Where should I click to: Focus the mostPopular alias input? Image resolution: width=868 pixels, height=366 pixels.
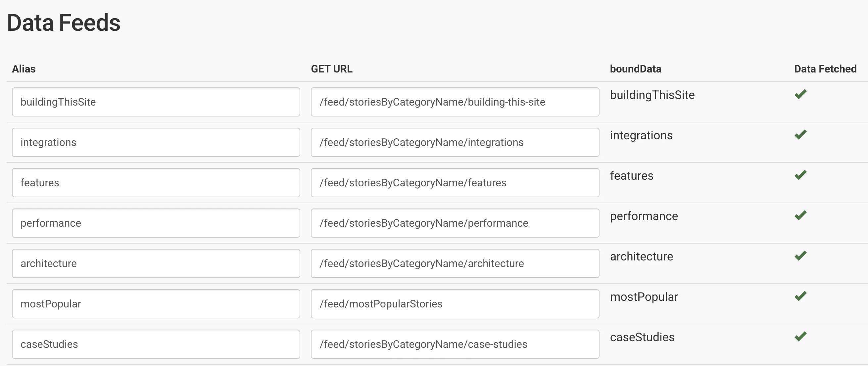(x=156, y=304)
